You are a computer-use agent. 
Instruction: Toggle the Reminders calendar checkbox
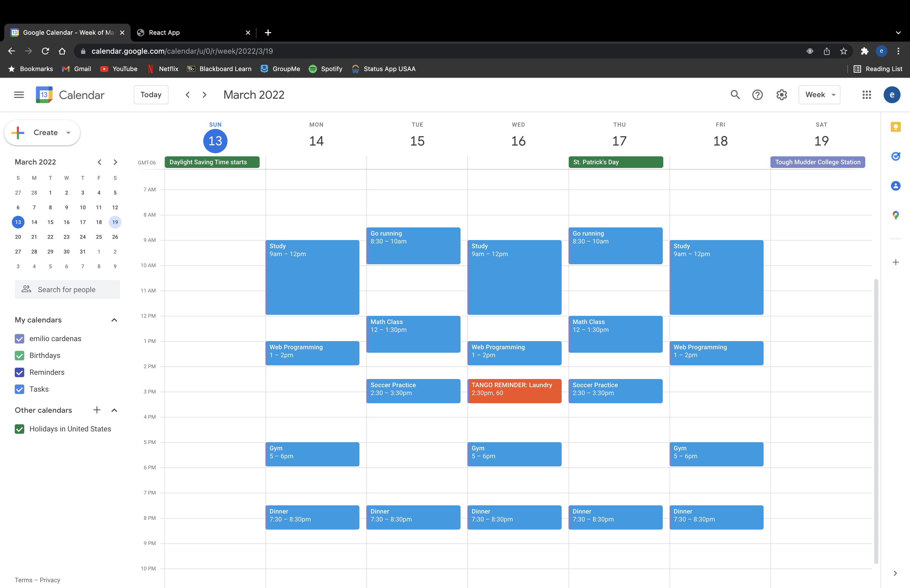pos(19,372)
